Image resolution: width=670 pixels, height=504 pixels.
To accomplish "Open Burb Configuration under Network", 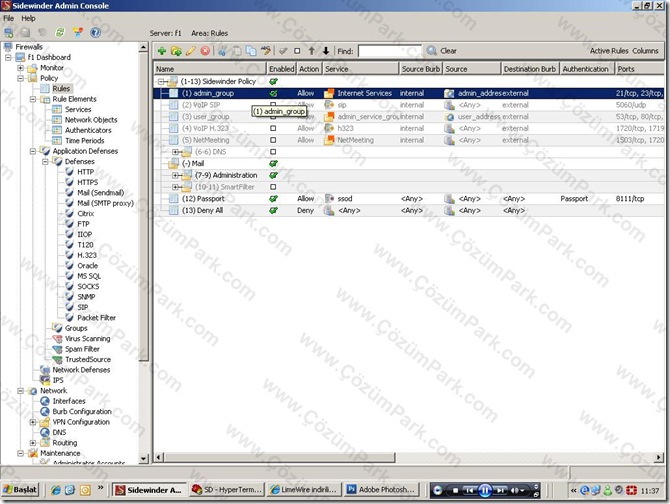I will (82, 411).
